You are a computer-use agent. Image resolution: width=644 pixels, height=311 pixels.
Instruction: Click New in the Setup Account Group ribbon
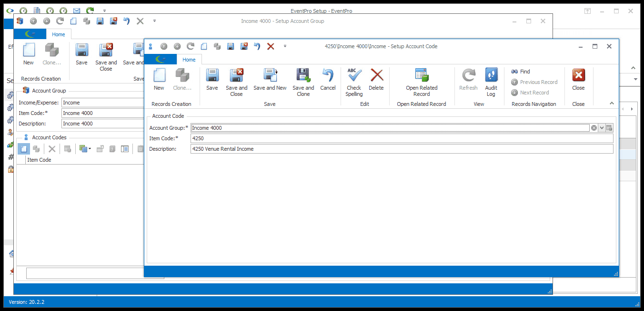29,54
